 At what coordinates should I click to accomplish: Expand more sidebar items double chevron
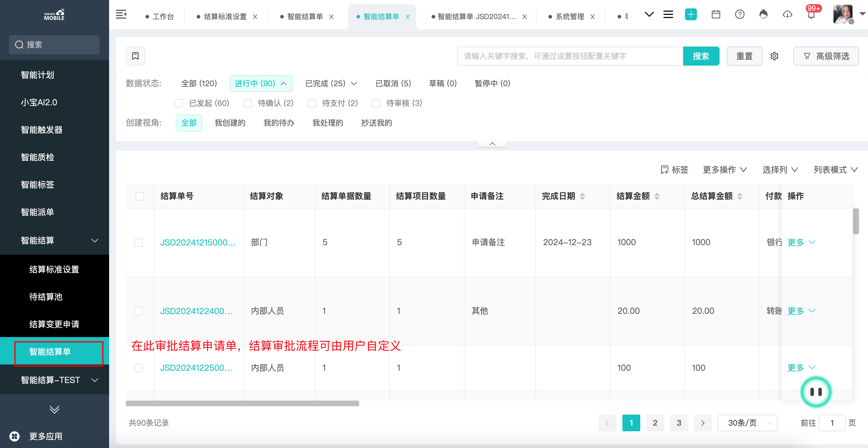54,409
